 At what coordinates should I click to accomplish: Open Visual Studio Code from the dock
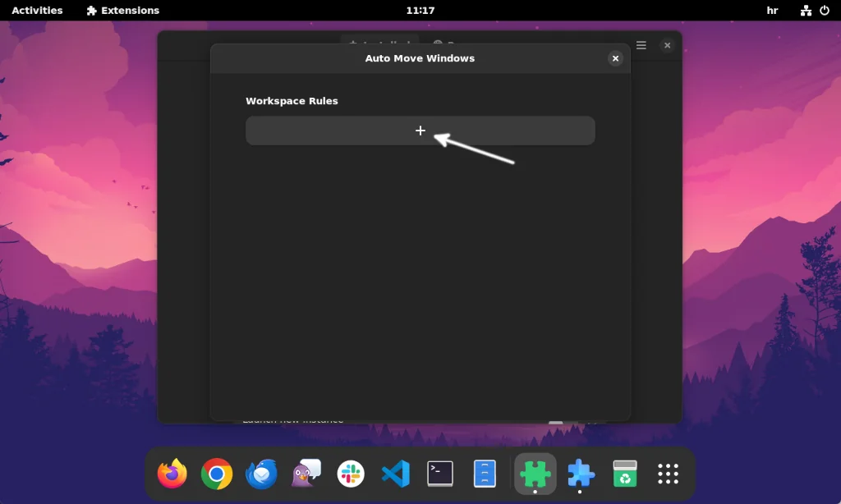point(396,474)
